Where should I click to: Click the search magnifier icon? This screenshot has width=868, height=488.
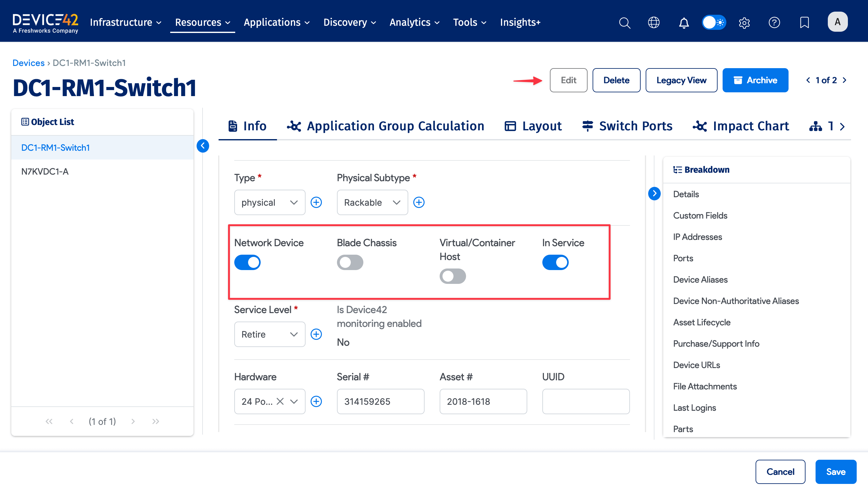point(624,23)
